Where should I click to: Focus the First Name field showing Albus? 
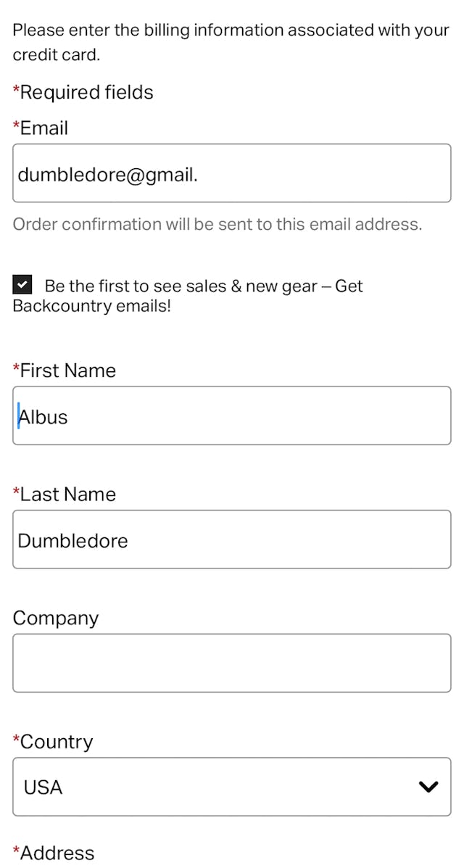[232, 416]
